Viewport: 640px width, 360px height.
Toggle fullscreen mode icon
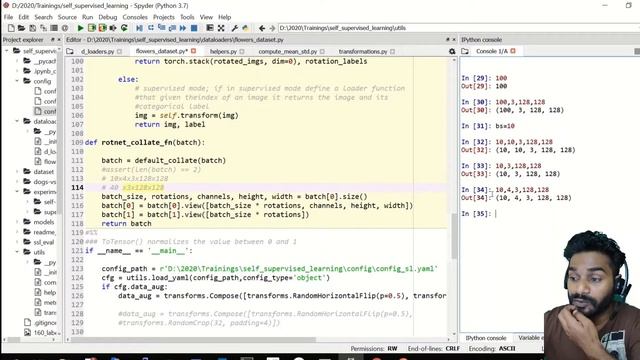[x=221, y=28]
